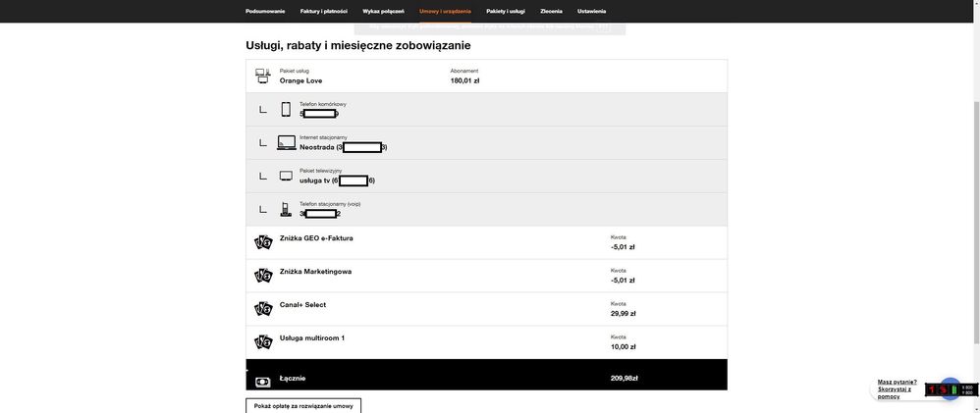Screen dimensions: 980x413
Task: Click the Usługa multiroom 1 icon
Action: click(263, 342)
